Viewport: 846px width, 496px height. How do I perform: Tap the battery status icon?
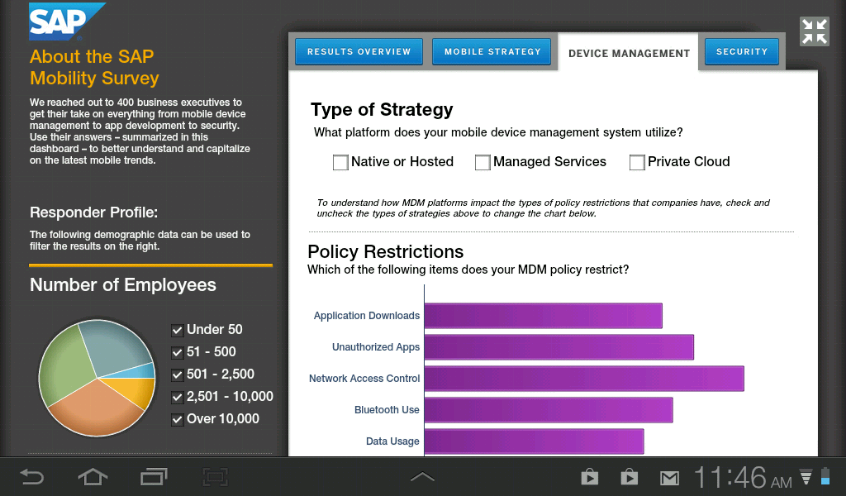tap(825, 477)
